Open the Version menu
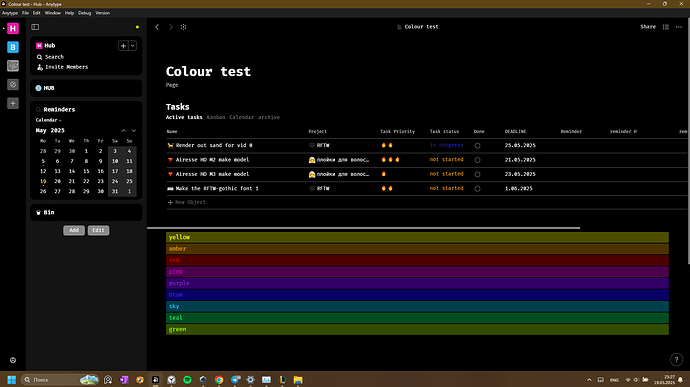The height and width of the screenshot is (387, 690). tap(103, 13)
